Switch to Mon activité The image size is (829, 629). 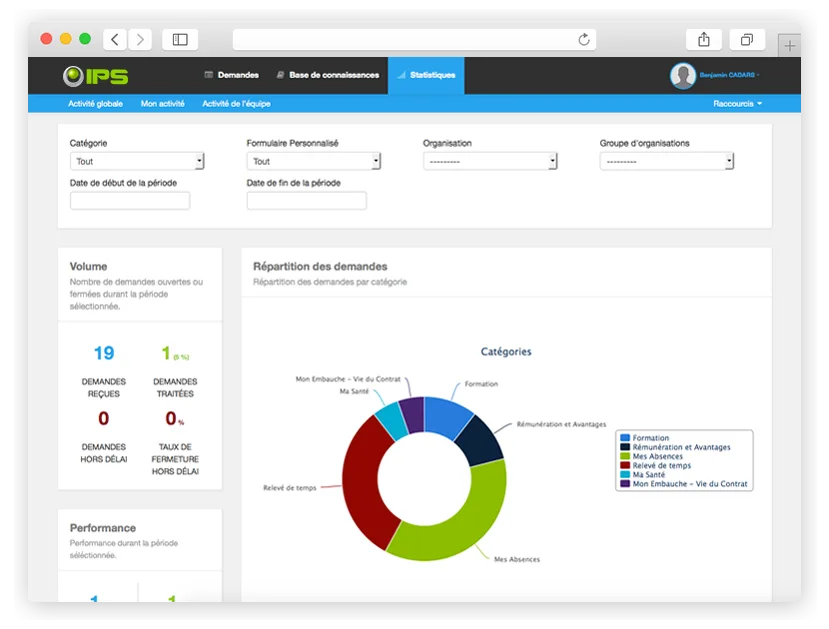pos(162,104)
